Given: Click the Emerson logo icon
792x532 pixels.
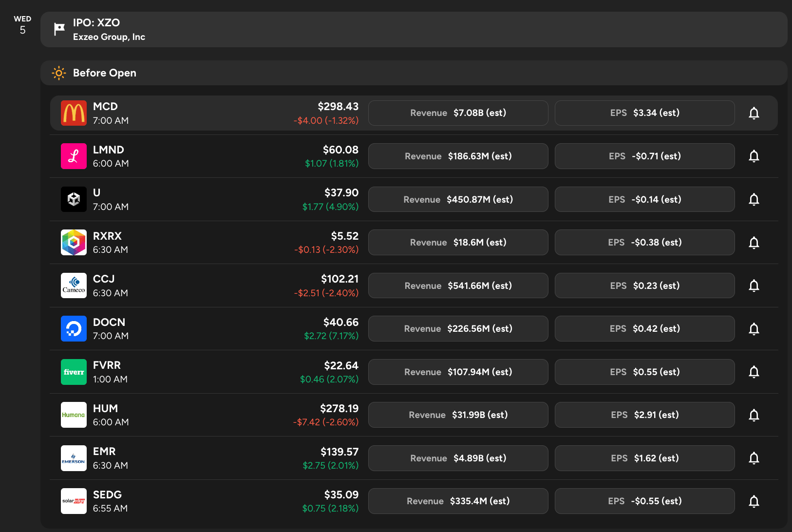Looking at the screenshot, I should (74, 458).
